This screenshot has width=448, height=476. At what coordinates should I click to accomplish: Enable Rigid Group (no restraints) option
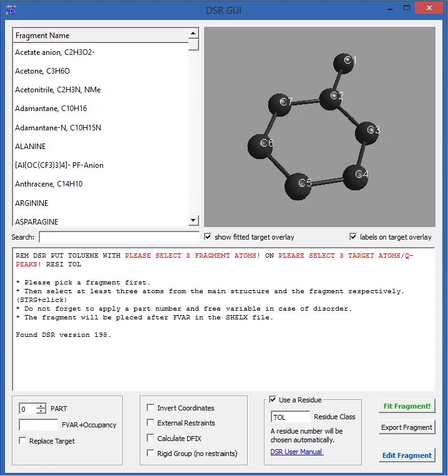150,454
